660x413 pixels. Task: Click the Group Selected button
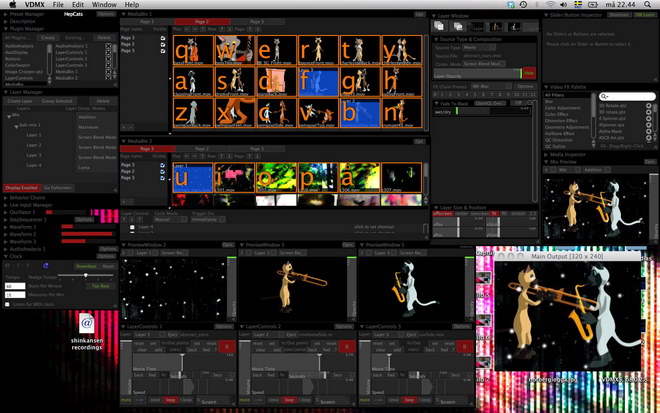coord(57,101)
